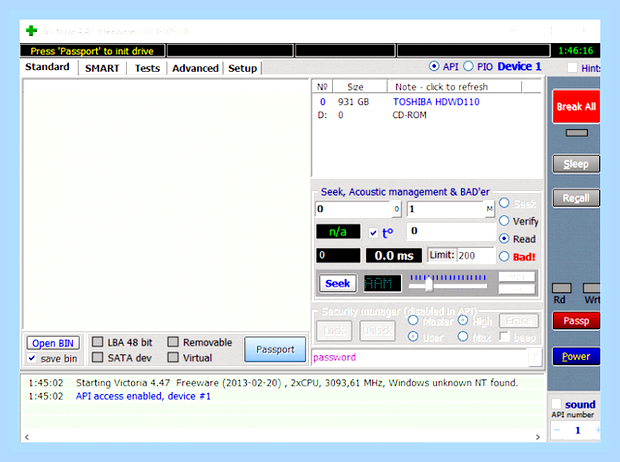
Task: Toggle the save bin checkbox
Action: 32,358
